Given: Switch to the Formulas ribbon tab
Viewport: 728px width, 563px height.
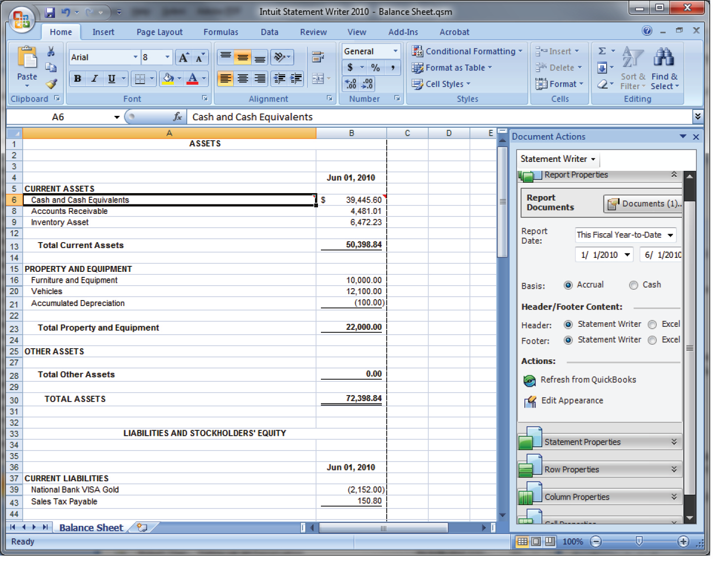Looking at the screenshot, I should coord(221,32).
